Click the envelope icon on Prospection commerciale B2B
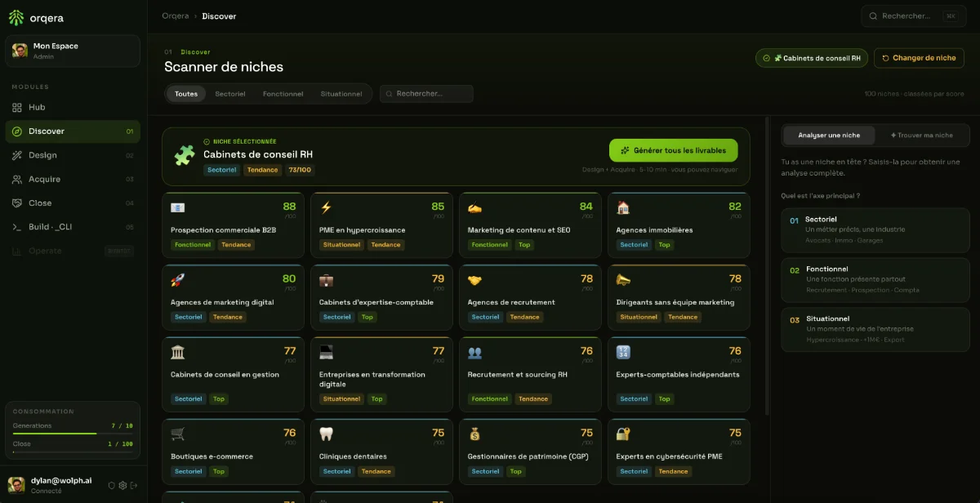This screenshot has height=503, width=980. 177,207
